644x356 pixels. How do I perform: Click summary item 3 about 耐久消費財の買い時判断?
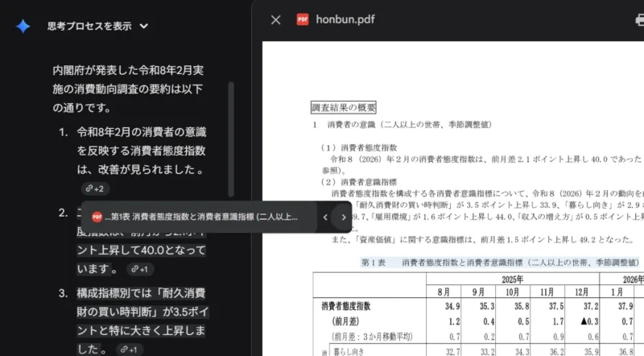(x=142, y=321)
